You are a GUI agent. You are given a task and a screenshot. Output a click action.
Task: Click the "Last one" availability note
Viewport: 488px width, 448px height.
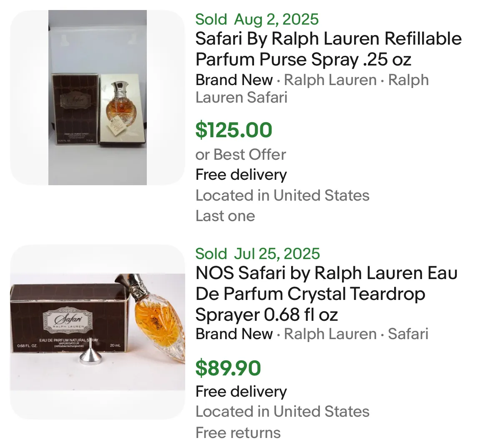(225, 216)
